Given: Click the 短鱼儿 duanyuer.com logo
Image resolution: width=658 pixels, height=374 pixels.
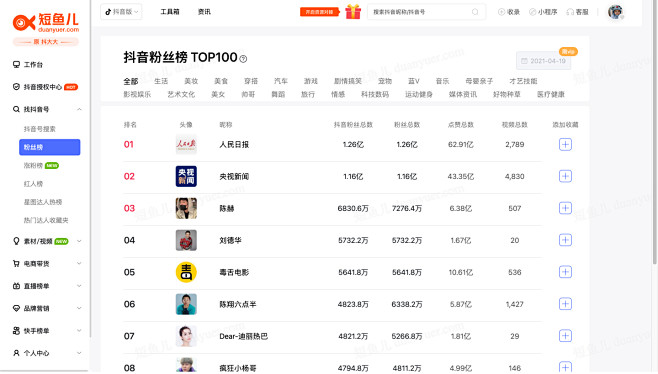Looking at the screenshot, I should tap(46, 23).
